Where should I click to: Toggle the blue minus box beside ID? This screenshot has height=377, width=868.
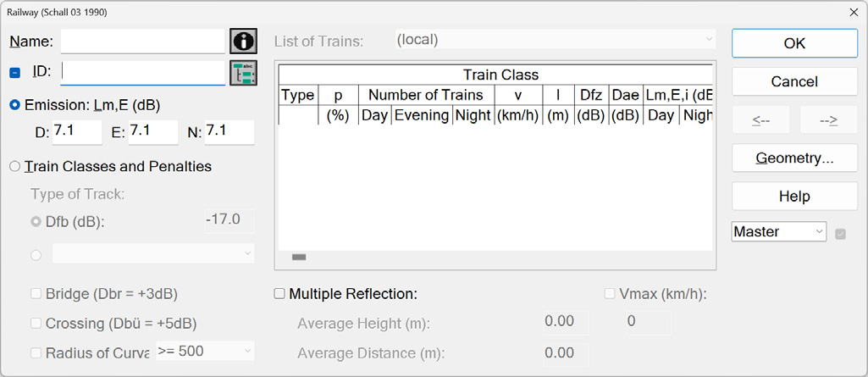[15, 73]
